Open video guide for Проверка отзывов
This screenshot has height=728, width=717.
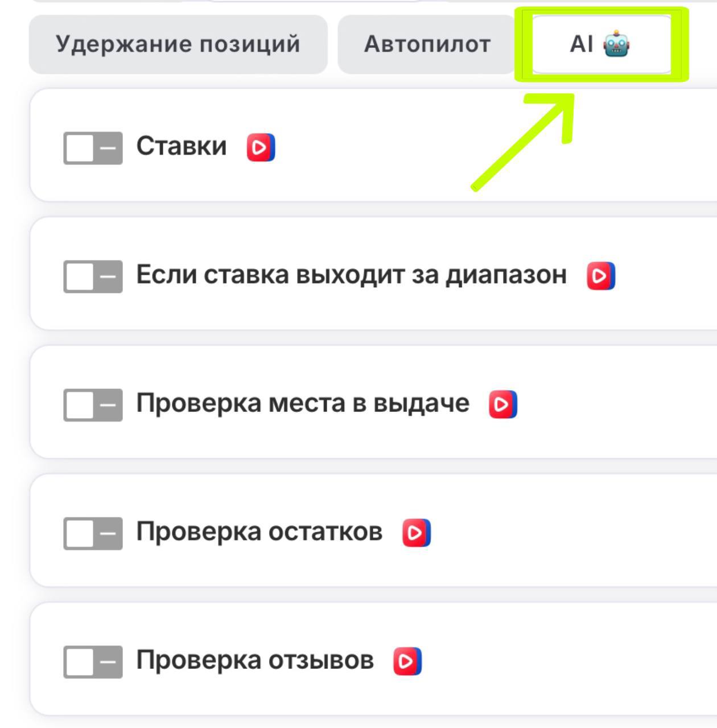[407, 661]
